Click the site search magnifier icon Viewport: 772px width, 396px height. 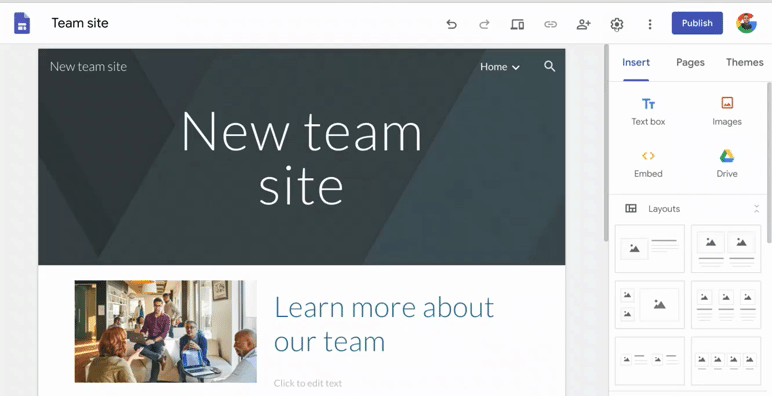point(549,66)
